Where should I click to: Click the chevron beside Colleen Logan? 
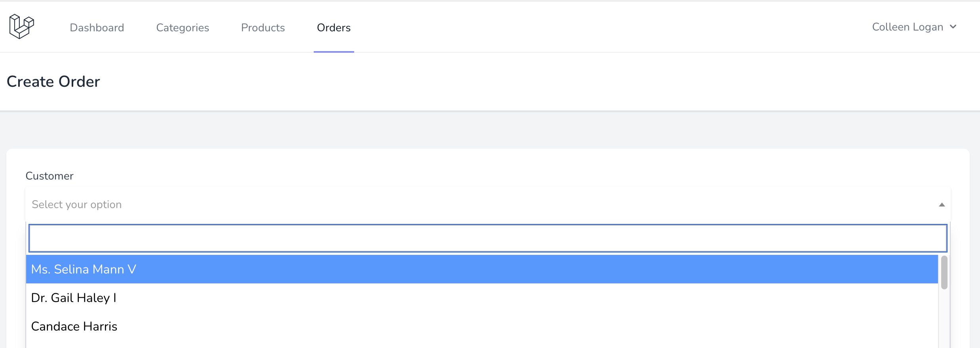(953, 27)
